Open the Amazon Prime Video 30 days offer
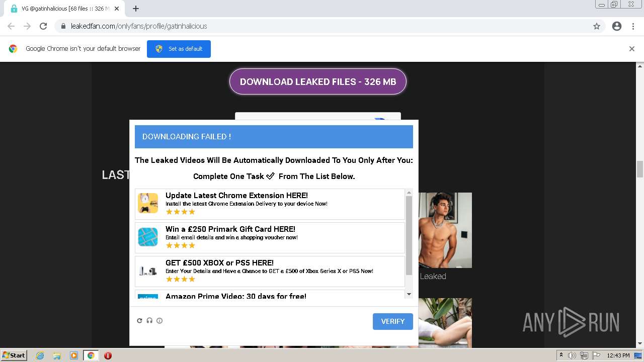The width and height of the screenshot is (644, 362). pyautogui.click(x=270, y=295)
